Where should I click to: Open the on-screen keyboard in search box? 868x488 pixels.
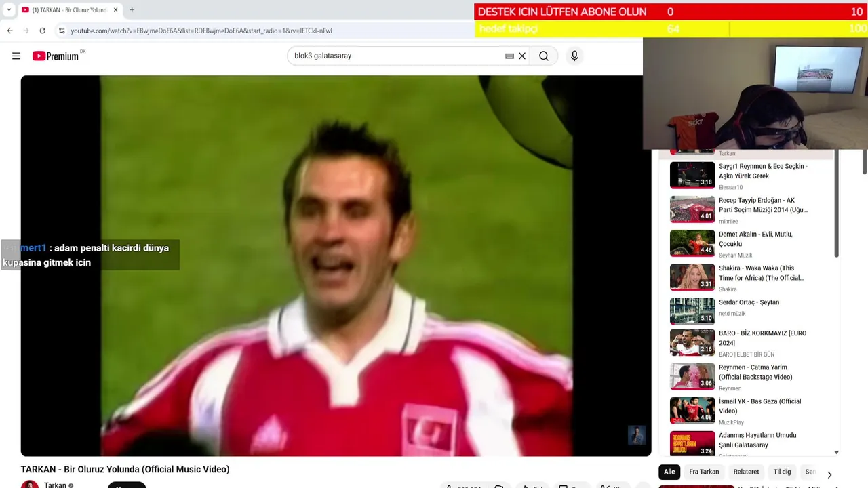pyautogui.click(x=509, y=56)
